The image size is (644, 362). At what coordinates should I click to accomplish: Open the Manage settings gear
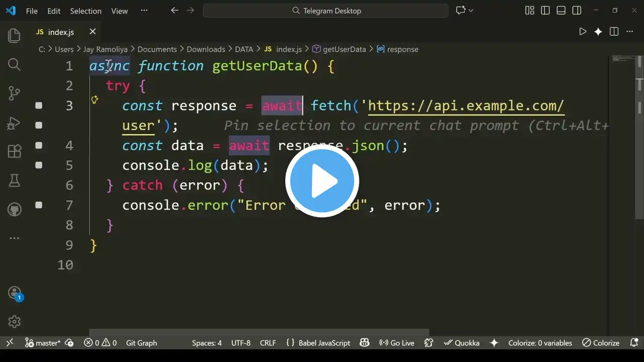14,321
